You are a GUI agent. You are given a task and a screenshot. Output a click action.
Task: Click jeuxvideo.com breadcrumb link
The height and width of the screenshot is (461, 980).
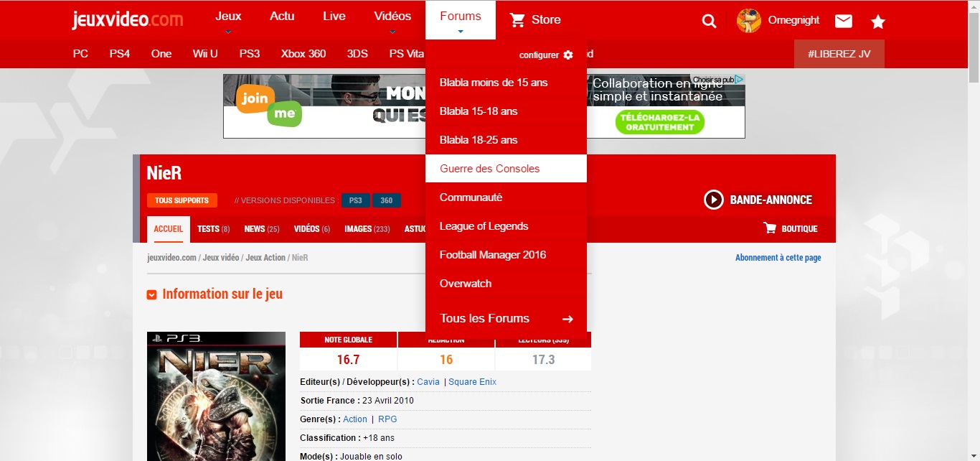tap(171, 258)
